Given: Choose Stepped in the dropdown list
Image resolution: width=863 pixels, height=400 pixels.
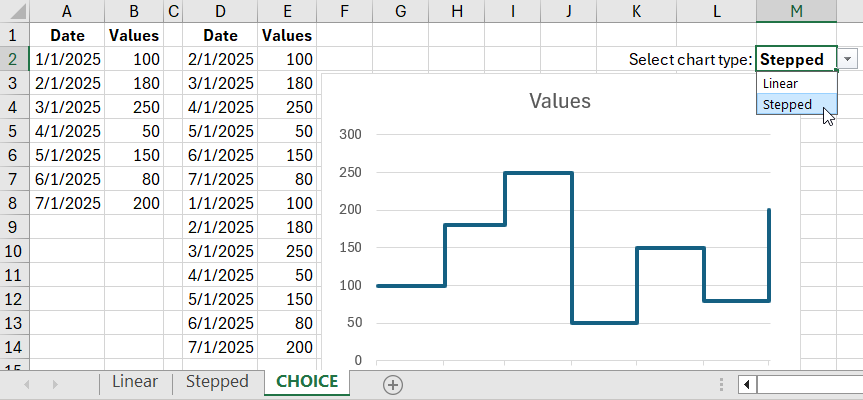Looking at the screenshot, I should pos(787,104).
